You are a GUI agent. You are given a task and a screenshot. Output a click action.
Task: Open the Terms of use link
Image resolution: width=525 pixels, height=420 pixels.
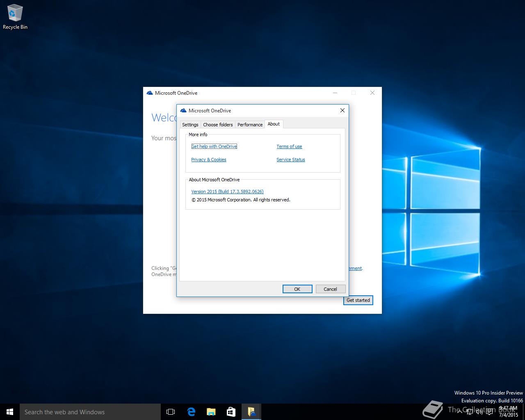(x=289, y=146)
